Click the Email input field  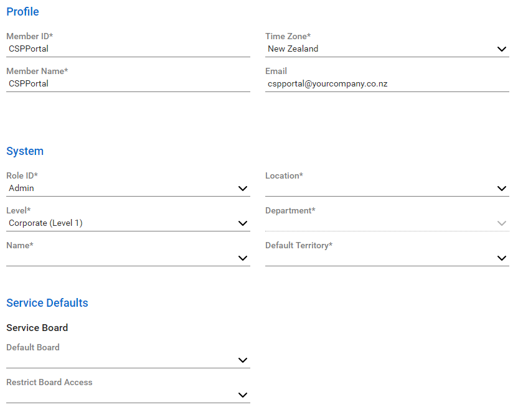(x=387, y=83)
